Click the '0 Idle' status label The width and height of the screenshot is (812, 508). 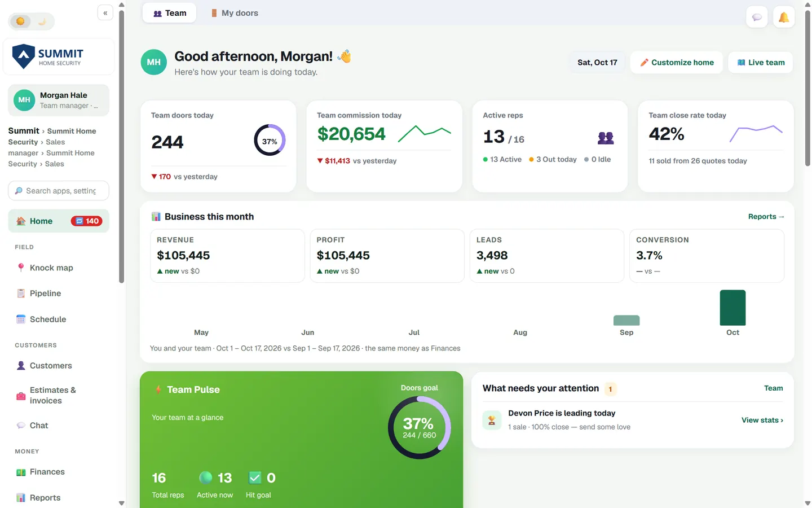pyautogui.click(x=598, y=160)
